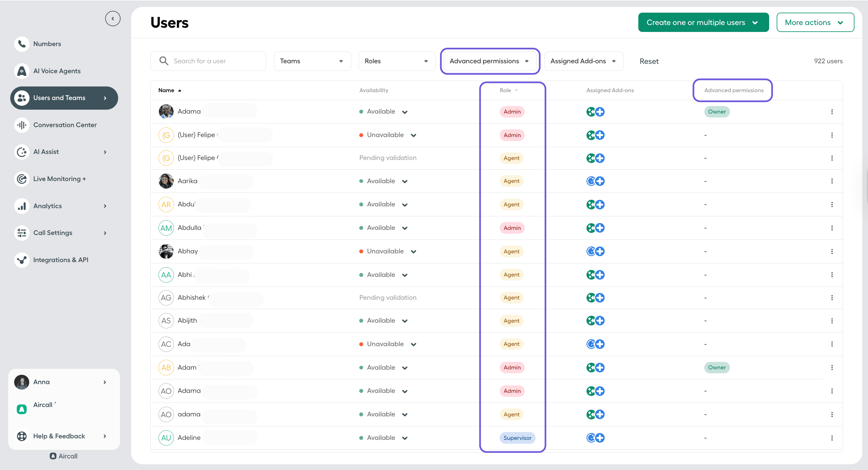Open the Numbers section via phone icon
Image resolution: width=868 pixels, height=470 pixels.
22,44
